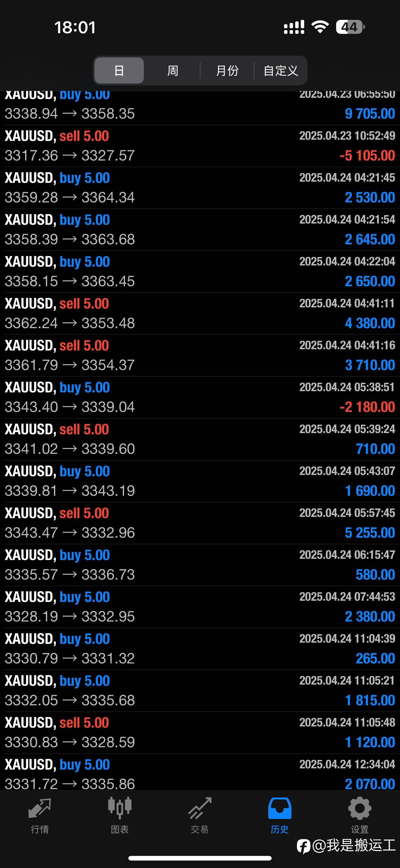
Task: Open buy trade 3330.79 → 3331.32
Action: click(x=200, y=649)
